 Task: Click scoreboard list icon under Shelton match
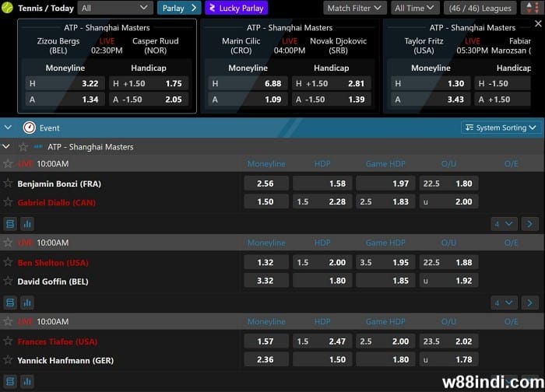[10, 303]
